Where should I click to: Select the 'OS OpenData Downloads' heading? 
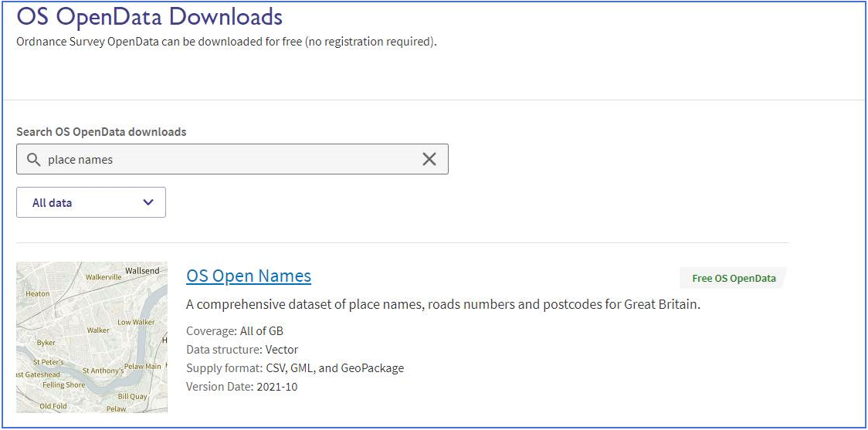point(150,17)
